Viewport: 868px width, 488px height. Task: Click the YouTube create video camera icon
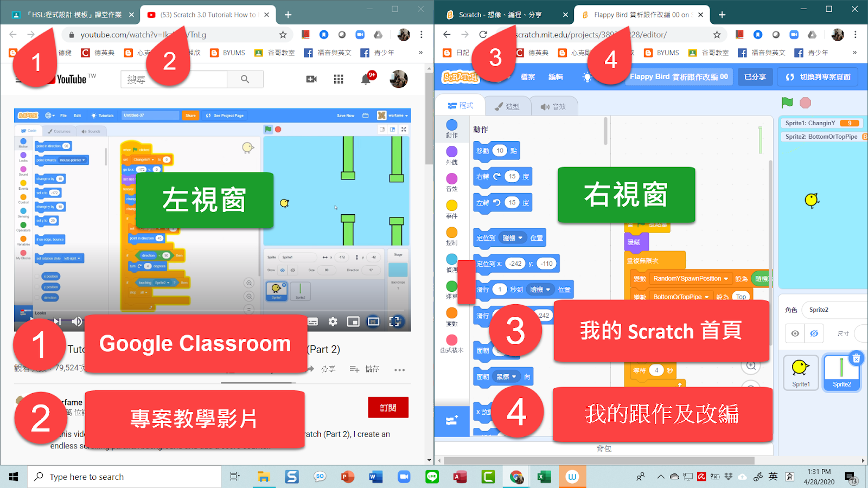coord(311,79)
